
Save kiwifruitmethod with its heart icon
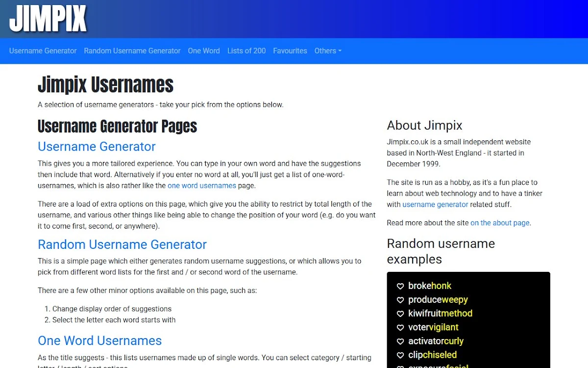pyautogui.click(x=400, y=314)
